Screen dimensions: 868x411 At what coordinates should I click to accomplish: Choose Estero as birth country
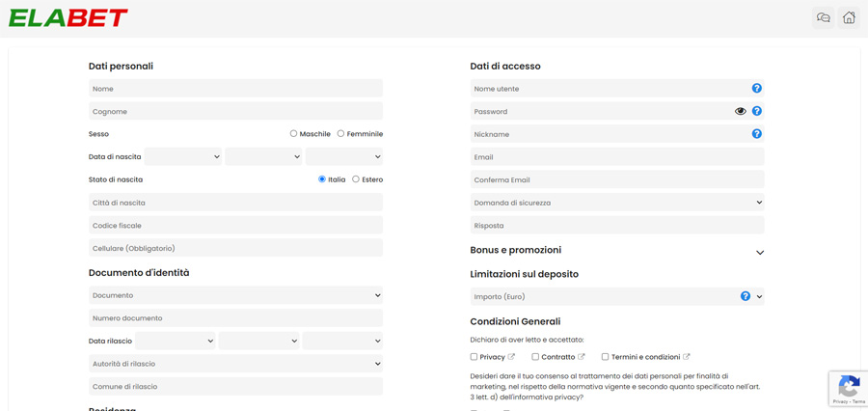pyautogui.click(x=356, y=179)
